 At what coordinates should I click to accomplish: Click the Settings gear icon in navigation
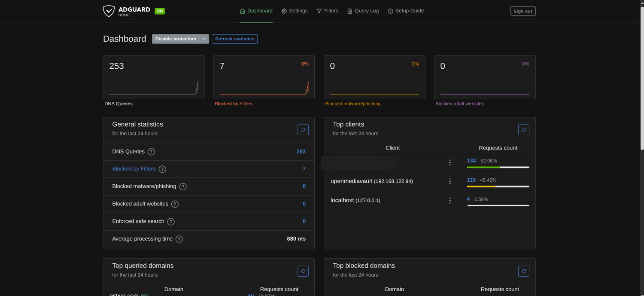(x=284, y=11)
